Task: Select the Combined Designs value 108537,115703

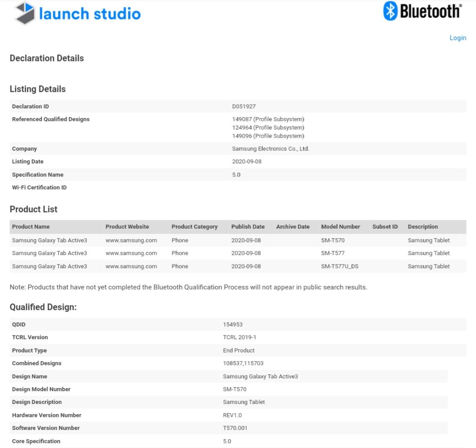Action: (x=243, y=363)
